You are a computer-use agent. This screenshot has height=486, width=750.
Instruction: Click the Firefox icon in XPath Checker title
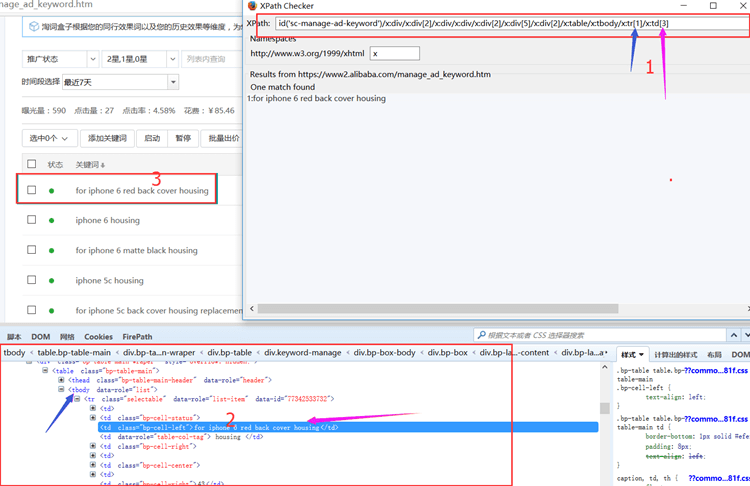coord(252,6)
